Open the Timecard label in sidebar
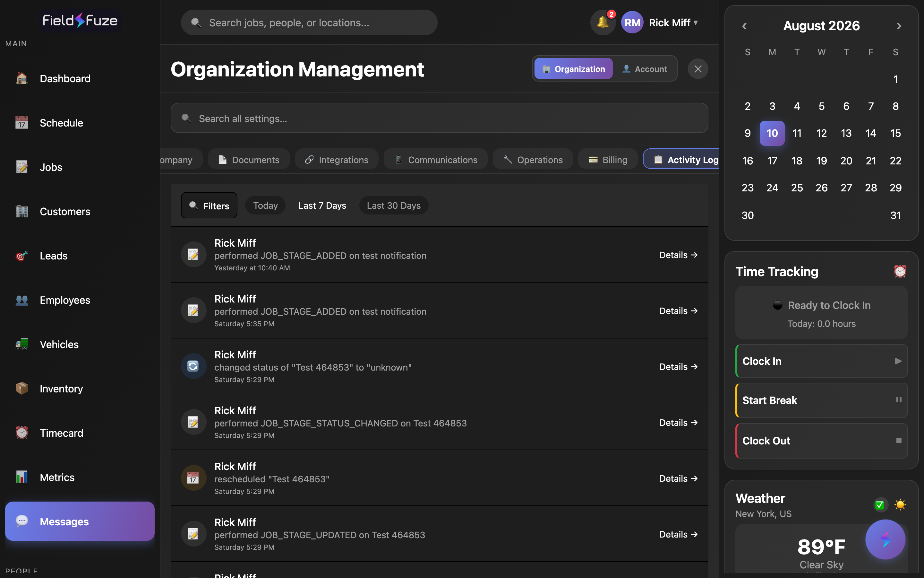Image resolution: width=924 pixels, height=578 pixels. (62, 433)
